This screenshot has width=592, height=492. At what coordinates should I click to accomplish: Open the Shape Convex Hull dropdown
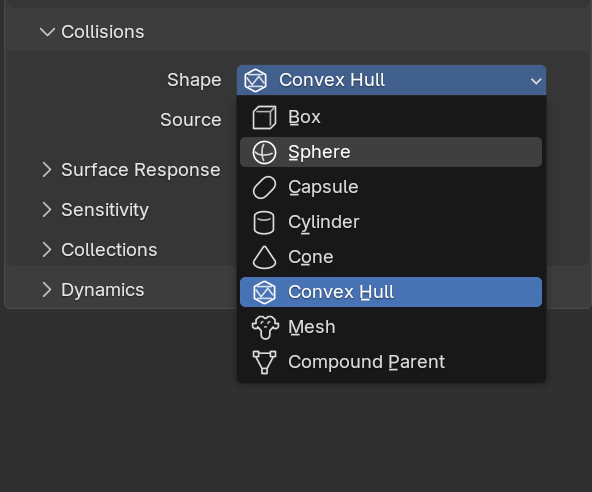coord(391,80)
